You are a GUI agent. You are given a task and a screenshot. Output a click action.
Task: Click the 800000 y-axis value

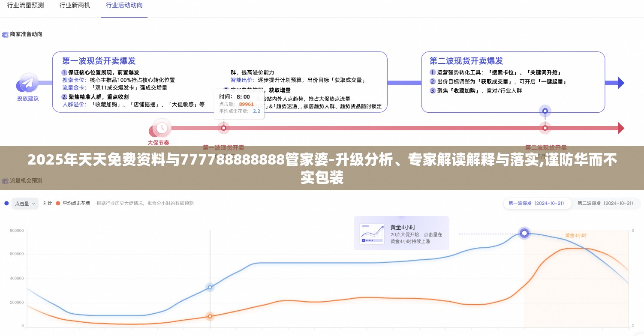click(x=16, y=231)
